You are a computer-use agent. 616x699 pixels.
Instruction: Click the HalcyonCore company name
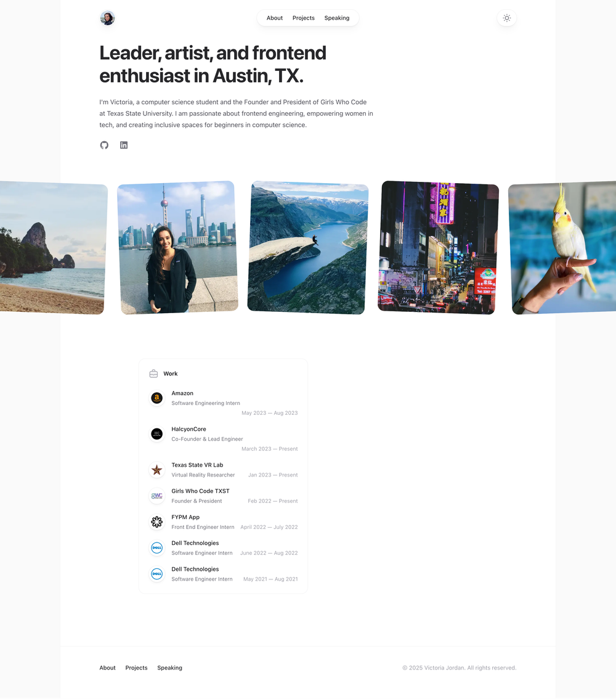pyautogui.click(x=189, y=429)
